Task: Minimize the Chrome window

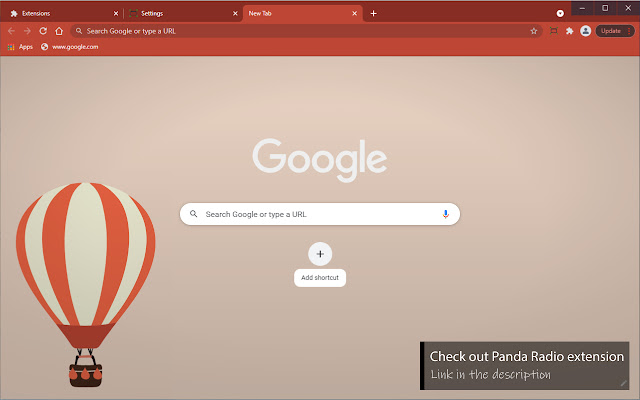Action: [x=582, y=8]
